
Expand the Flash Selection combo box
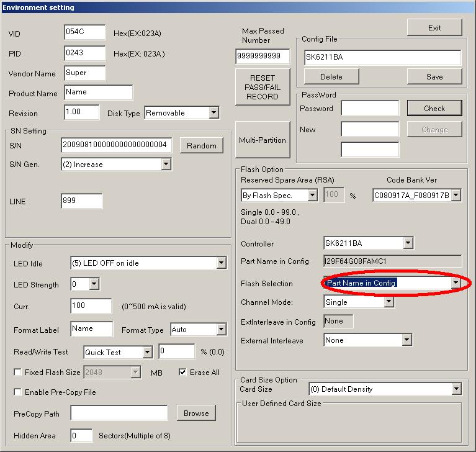pyautogui.click(x=456, y=283)
